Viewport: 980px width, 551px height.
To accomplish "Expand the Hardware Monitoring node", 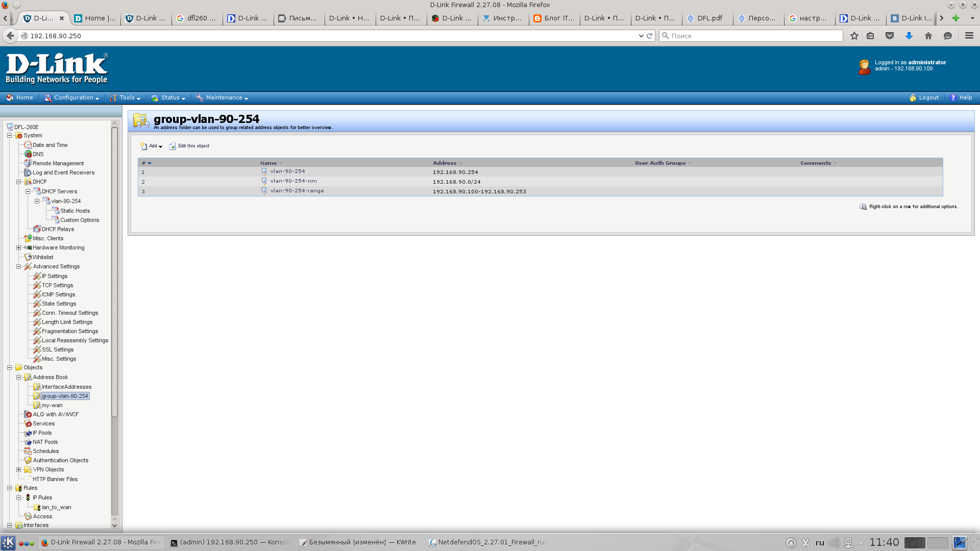I will 19,248.
